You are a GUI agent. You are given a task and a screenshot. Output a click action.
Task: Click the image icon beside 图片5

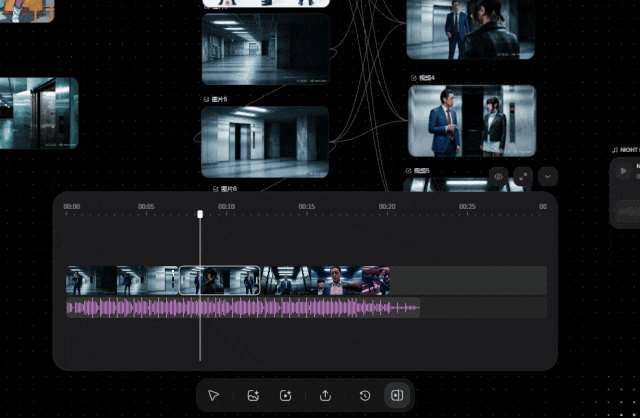(x=206, y=99)
